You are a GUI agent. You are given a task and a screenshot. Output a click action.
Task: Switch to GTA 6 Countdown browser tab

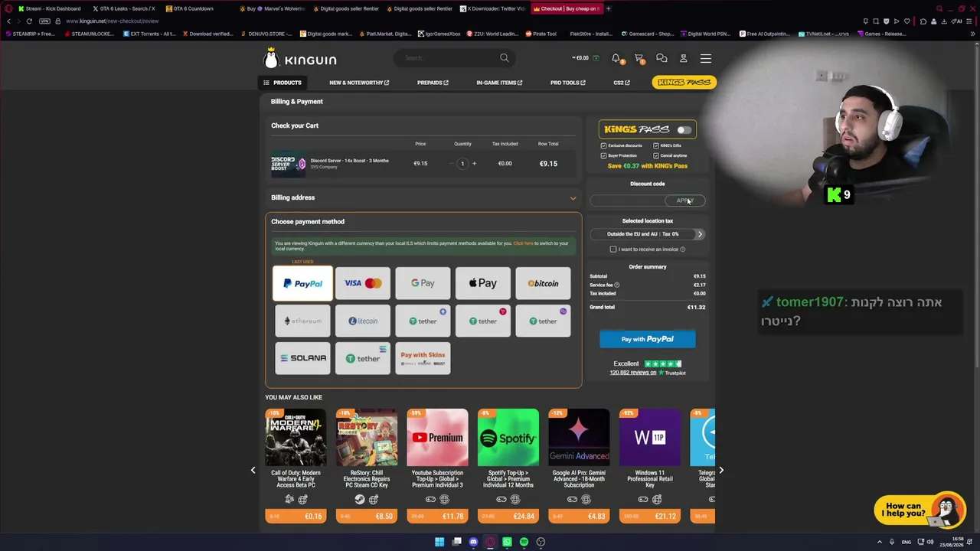[194, 8]
